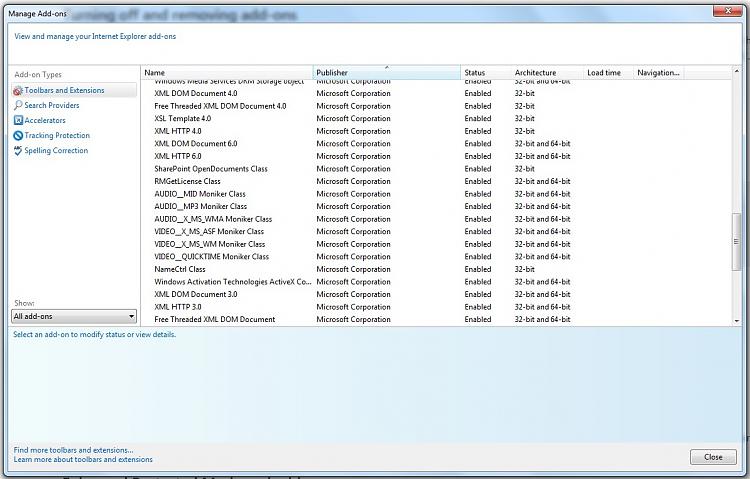This screenshot has width=750, height=479.
Task: Click Microsoft Corporation publisher of RMGetLicense Class
Action: click(x=353, y=181)
